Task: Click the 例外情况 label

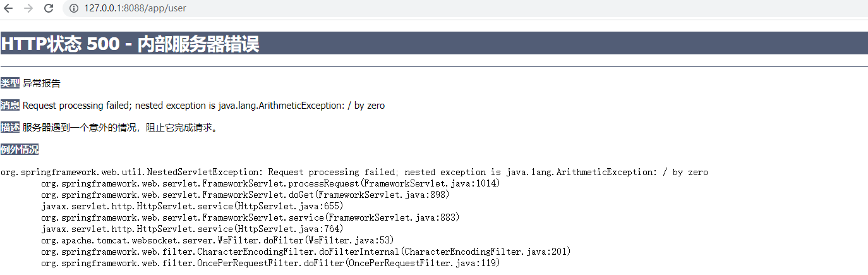Action: point(20,150)
